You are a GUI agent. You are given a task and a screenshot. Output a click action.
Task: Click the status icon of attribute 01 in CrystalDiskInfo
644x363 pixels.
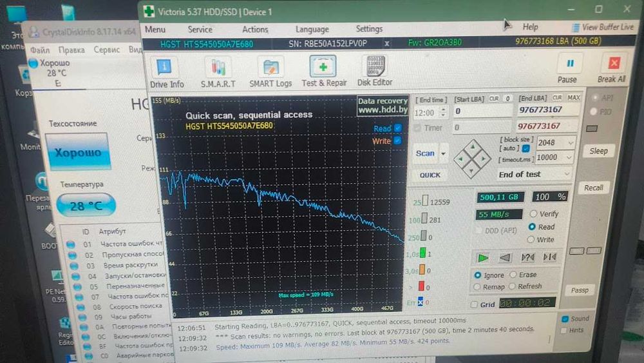click(x=71, y=244)
